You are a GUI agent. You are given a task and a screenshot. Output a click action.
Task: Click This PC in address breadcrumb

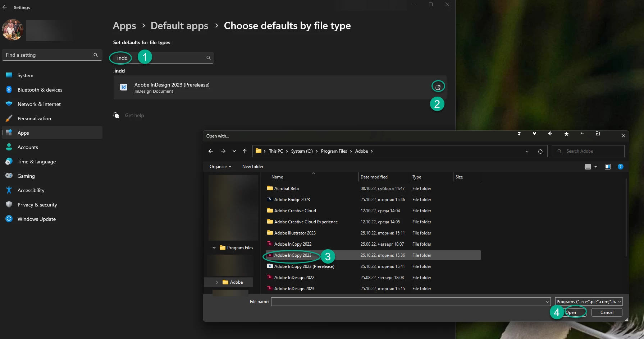[x=276, y=151]
